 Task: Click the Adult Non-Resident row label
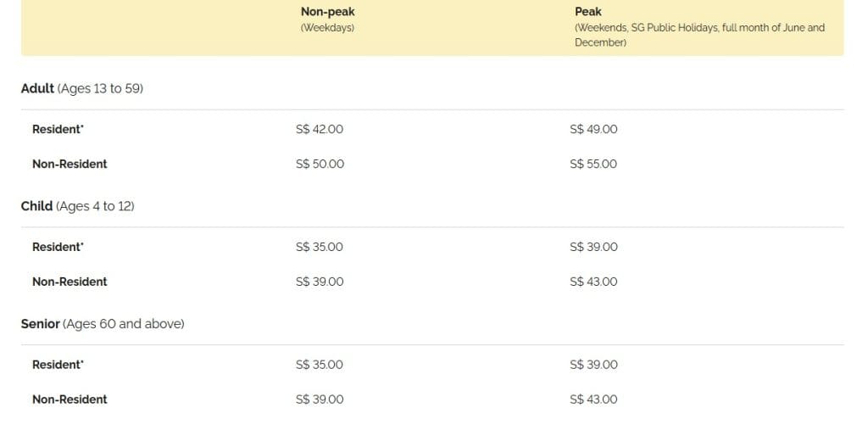(70, 164)
